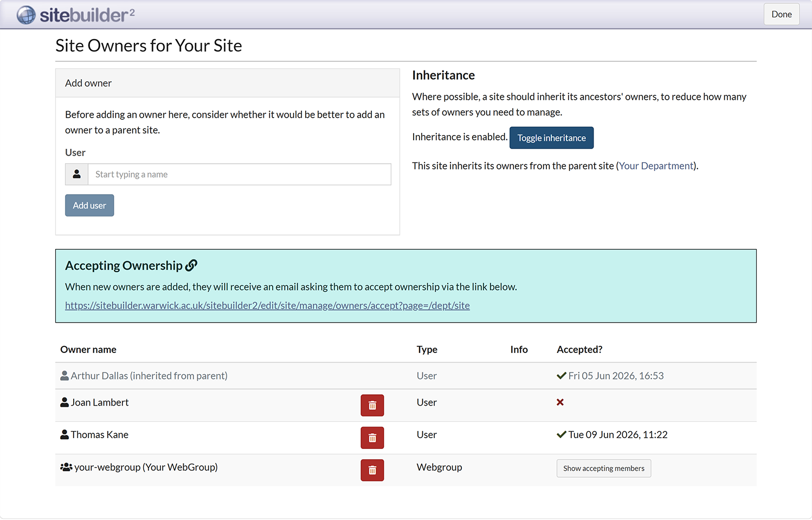
Task: Click the Info column header
Action: [519, 349]
